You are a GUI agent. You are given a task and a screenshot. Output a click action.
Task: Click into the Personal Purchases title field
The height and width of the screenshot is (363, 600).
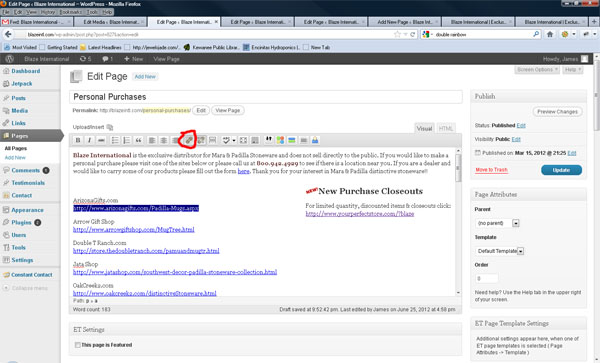pyautogui.click(x=266, y=97)
